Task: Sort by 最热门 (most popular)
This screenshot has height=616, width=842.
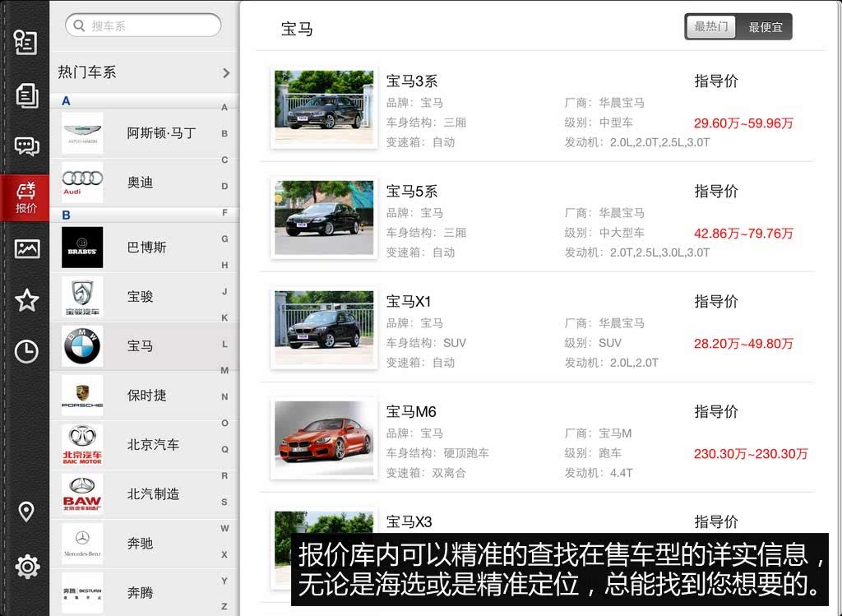Action: [x=710, y=26]
